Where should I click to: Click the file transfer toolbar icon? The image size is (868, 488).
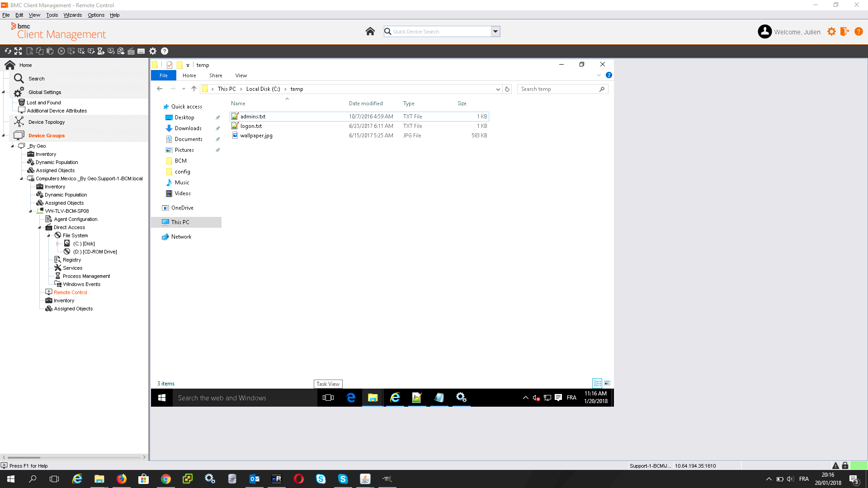point(121,51)
